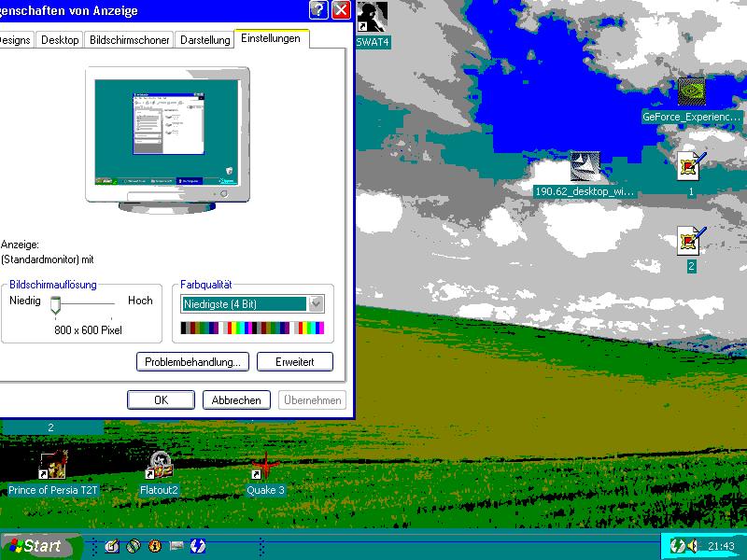The width and height of the screenshot is (747, 560).
Task: Open the Prince of Persia T2T shortcut
Action: coord(53,465)
